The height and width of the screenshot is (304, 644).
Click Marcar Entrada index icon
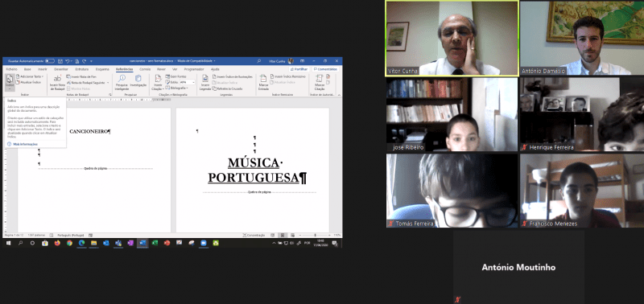point(263,82)
